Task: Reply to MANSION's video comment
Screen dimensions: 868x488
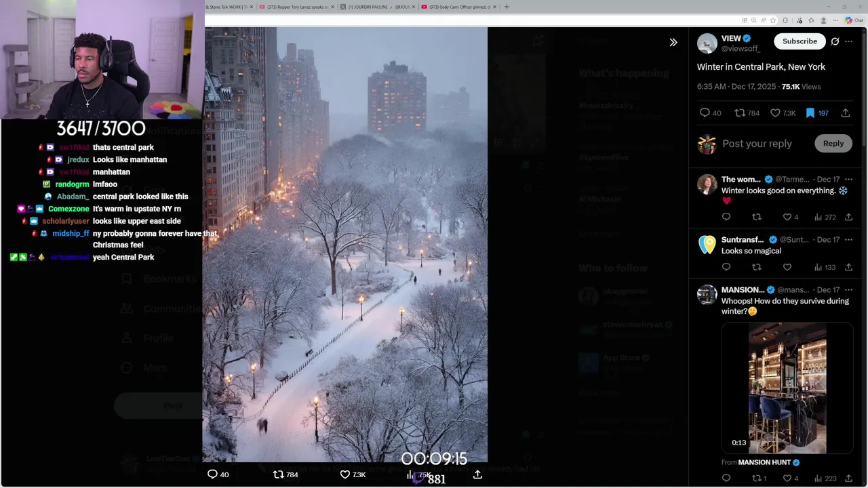Action: click(x=726, y=478)
